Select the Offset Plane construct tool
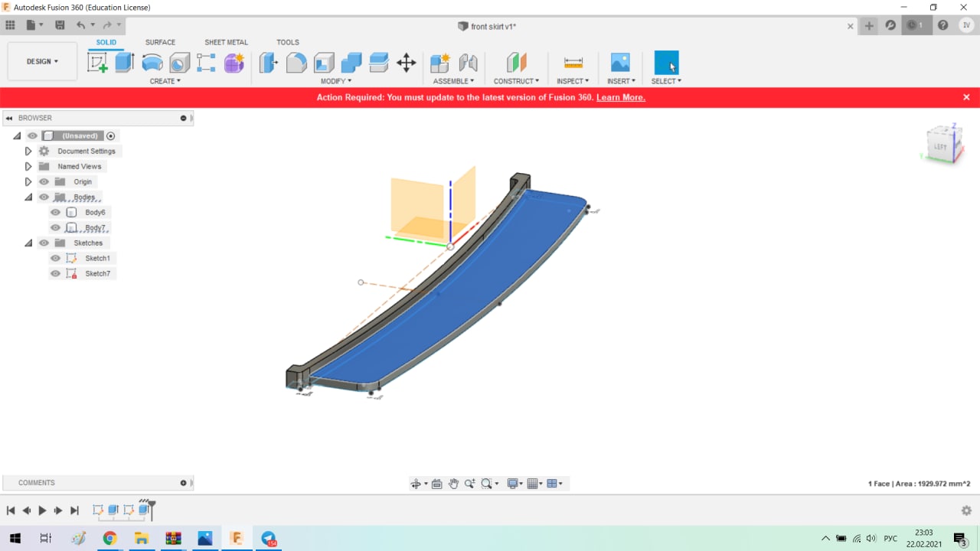 click(x=516, y=63)
